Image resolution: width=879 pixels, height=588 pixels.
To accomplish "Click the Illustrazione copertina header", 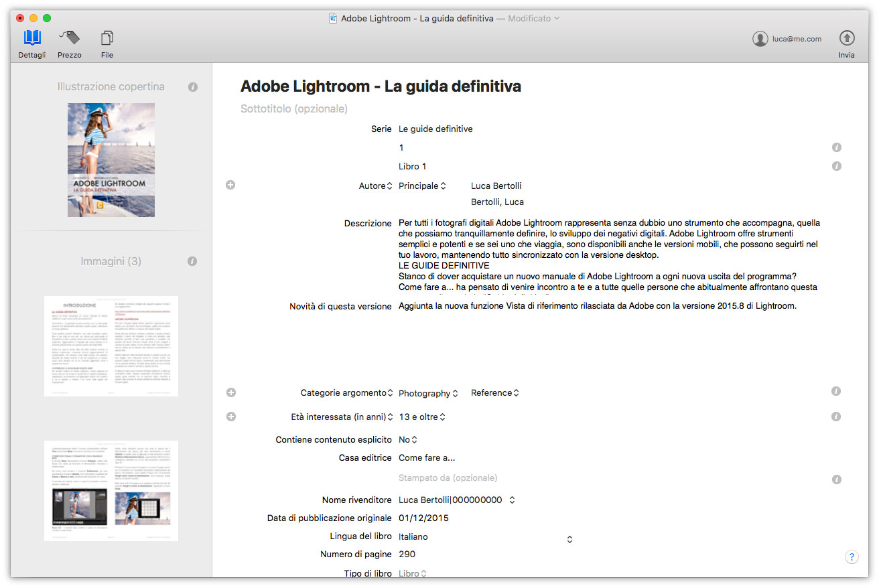I will click(111, 86).
